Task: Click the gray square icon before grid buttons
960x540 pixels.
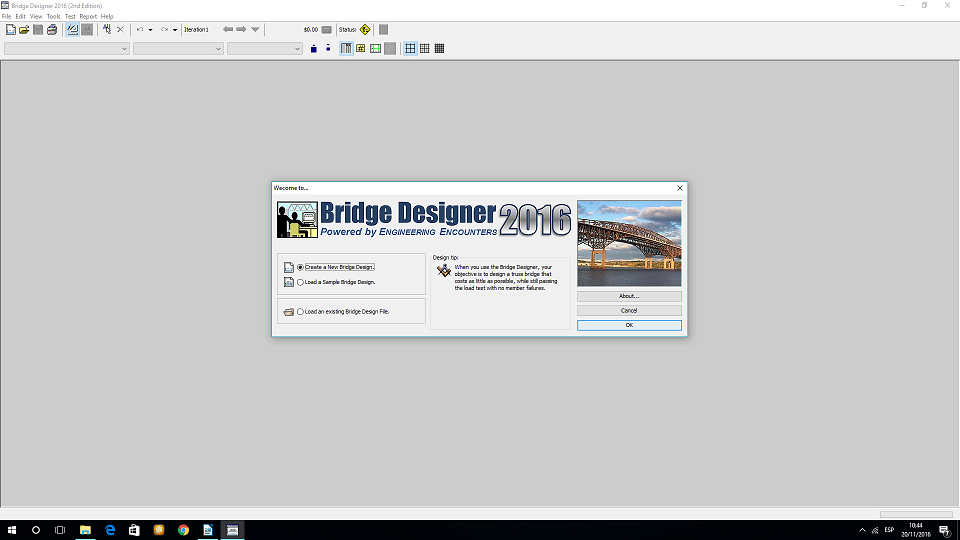Action: (390, 48)
